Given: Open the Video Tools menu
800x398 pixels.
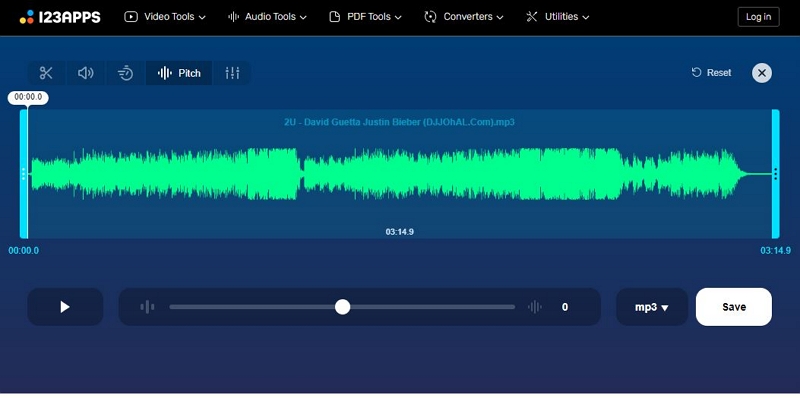Looking at the screenshot, I should tap(165, 17).
